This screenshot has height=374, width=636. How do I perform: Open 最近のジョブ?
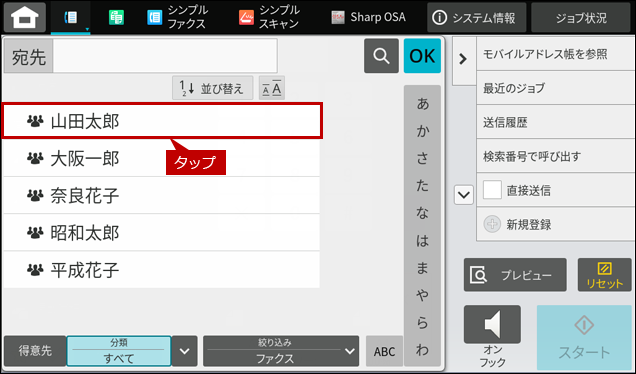click(x=555, y=88)
